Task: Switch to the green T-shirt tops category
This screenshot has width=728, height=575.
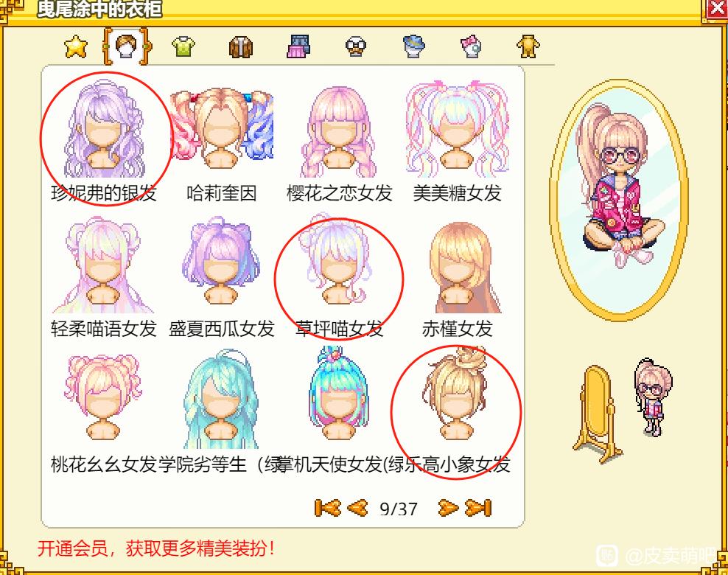Action: tap(183, 46)
